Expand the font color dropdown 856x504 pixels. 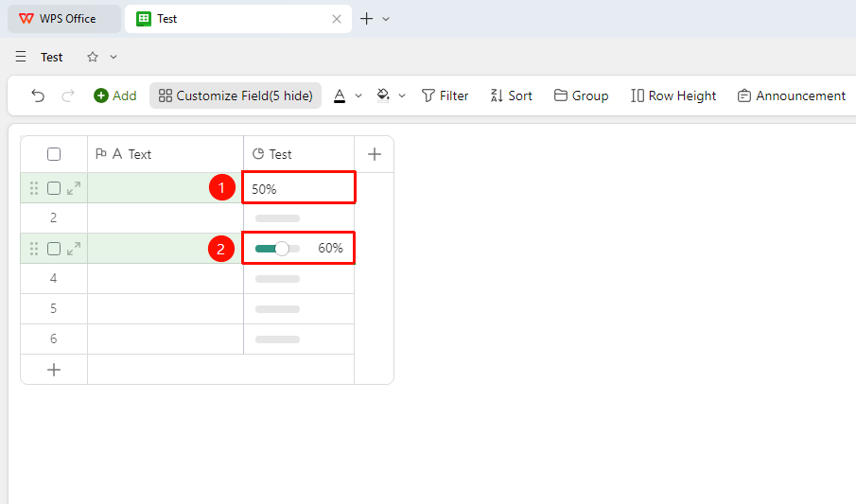[x=358, y=96]
